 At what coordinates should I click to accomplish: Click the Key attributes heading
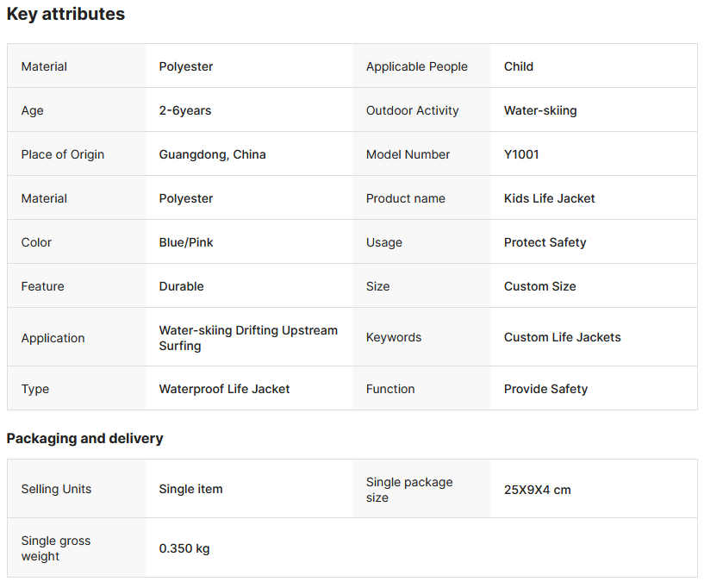point(65,15)
